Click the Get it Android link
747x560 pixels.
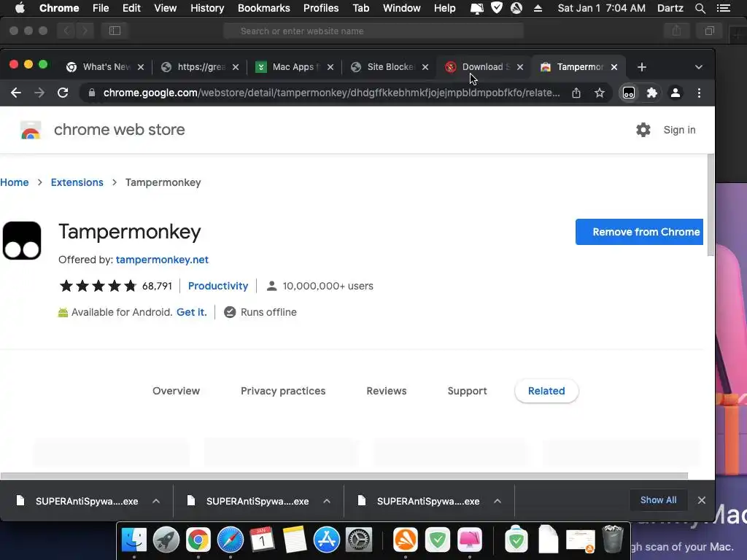click(192, 312)
